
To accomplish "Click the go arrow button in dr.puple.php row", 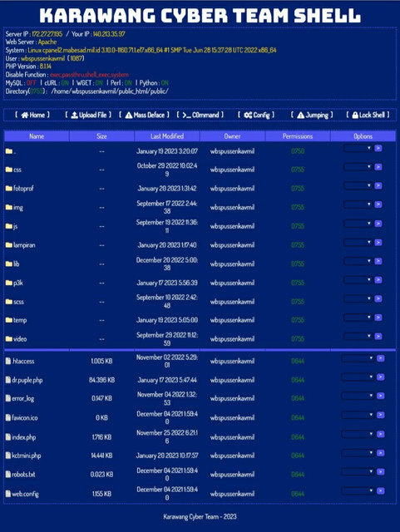I will (381, 377).
